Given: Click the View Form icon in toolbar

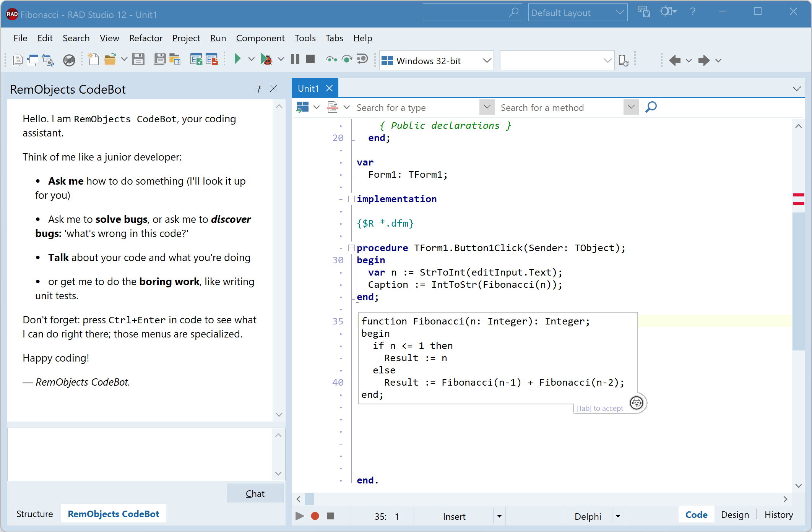Looking at the screenshot, I should click(x=33, y=60).
